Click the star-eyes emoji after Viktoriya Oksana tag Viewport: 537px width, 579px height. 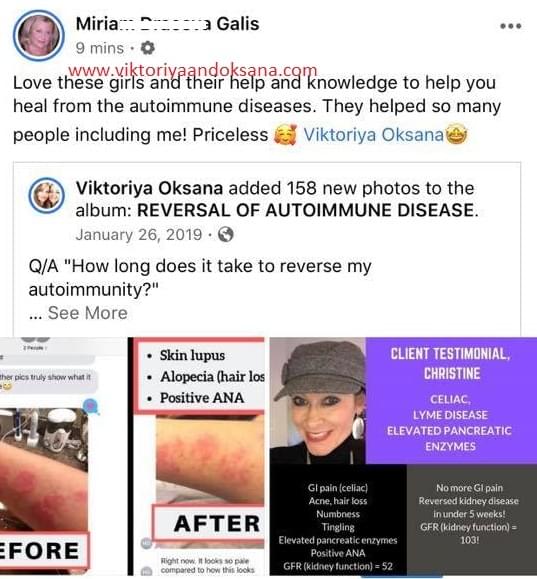[x=456, y=134]
